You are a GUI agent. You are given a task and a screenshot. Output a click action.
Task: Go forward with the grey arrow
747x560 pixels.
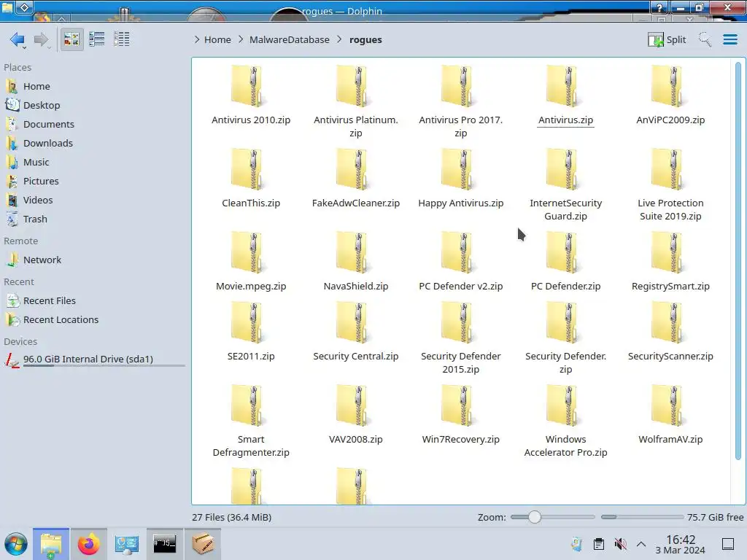click(x=42, y=39)
